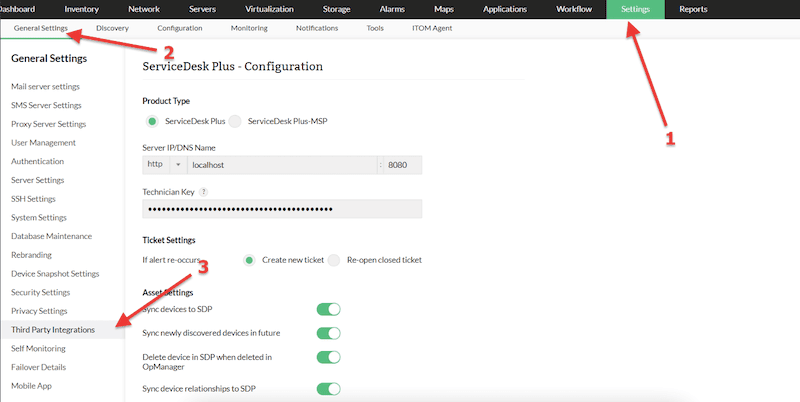
Task: Open the Applications top menu
Action: [505, 9]
